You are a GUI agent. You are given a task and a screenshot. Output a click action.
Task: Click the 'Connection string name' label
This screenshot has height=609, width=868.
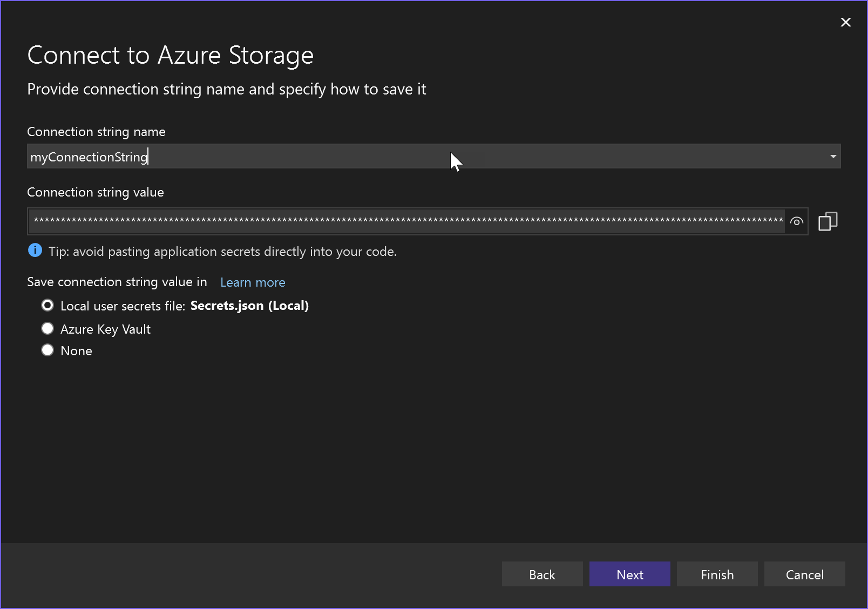tap(96, 132)
